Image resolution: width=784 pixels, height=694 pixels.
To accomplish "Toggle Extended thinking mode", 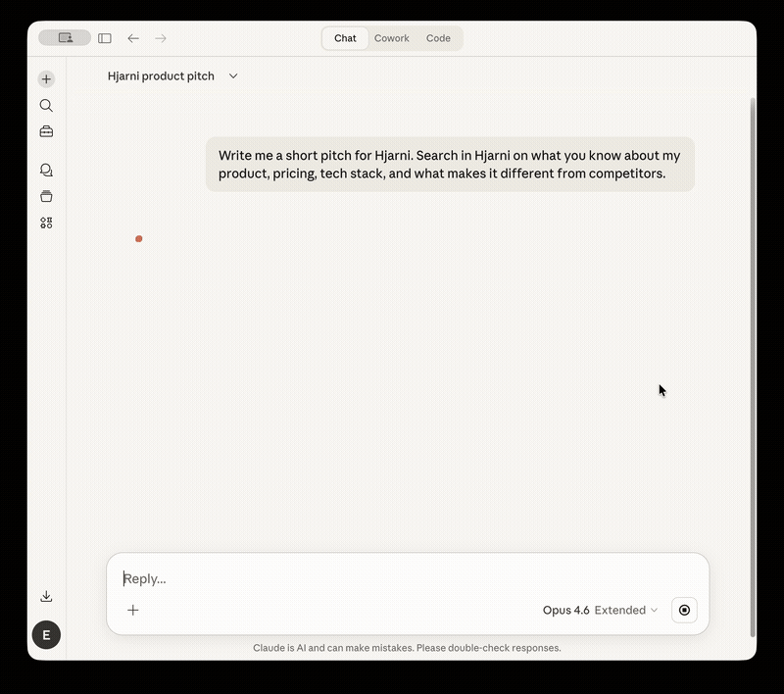I will pos(624,610).
